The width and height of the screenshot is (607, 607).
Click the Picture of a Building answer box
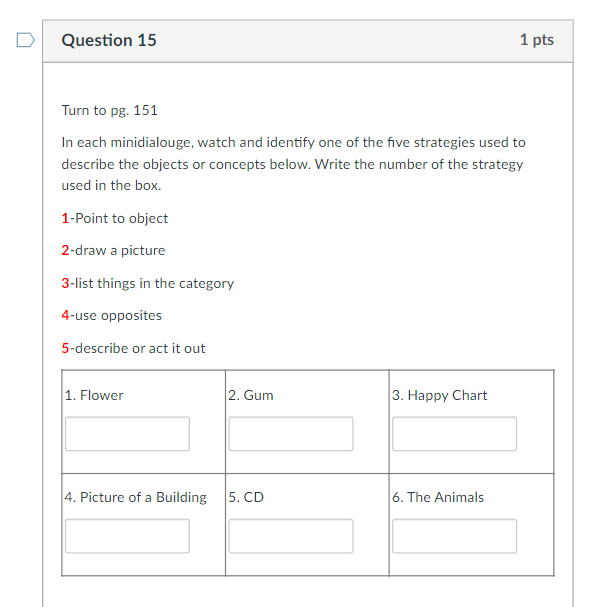tap(127, 536)
